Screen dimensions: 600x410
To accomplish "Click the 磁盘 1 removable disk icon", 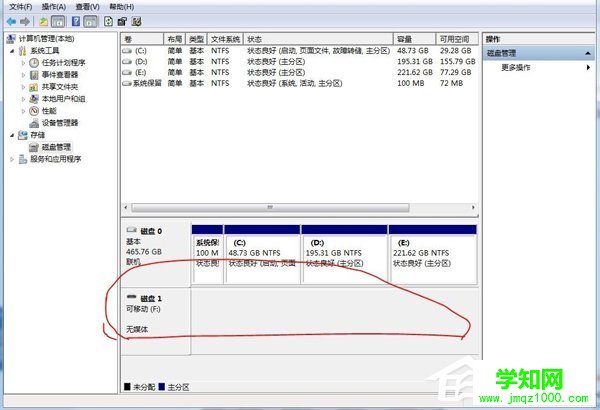I will coord(132,297).
